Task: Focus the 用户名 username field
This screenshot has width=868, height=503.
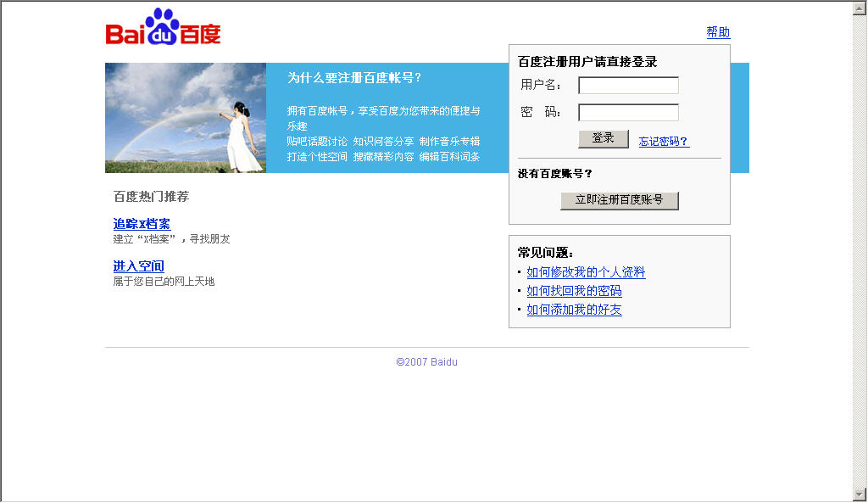Action: click(x=628, y=86)
